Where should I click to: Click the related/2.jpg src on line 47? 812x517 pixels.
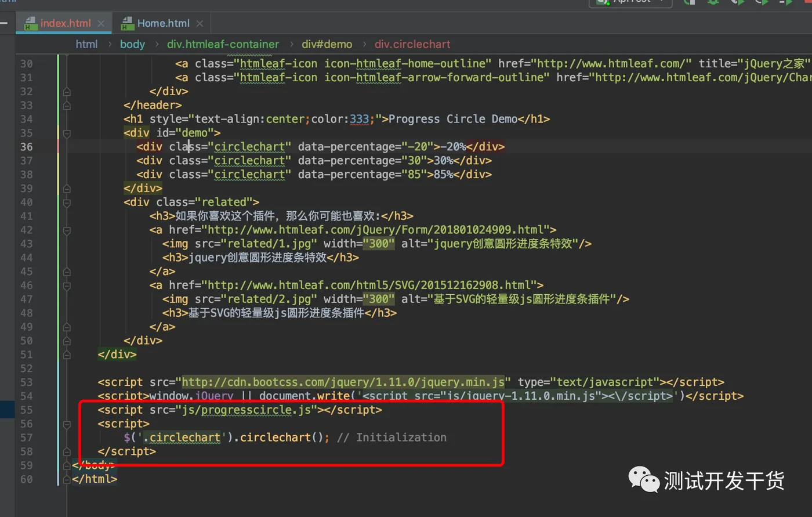point(269,299)
